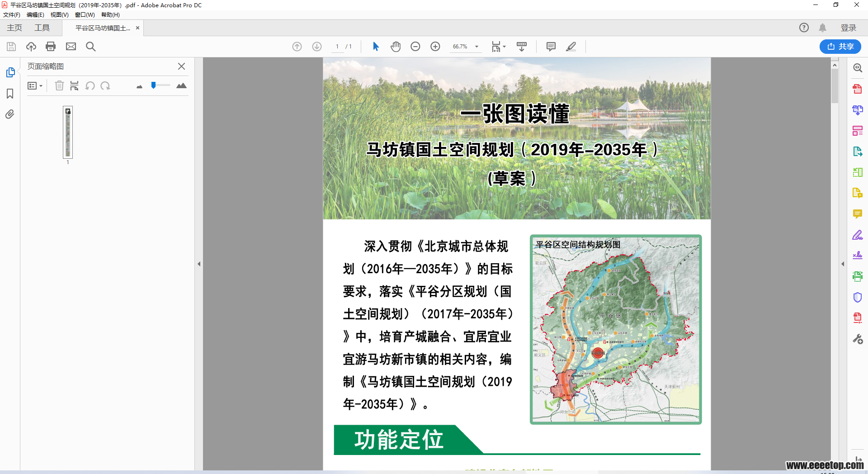The height and width of the screenshot is (474, 868).
Task: Click the 平谷区空间结构规划图 map image
Action: point(616,329)
